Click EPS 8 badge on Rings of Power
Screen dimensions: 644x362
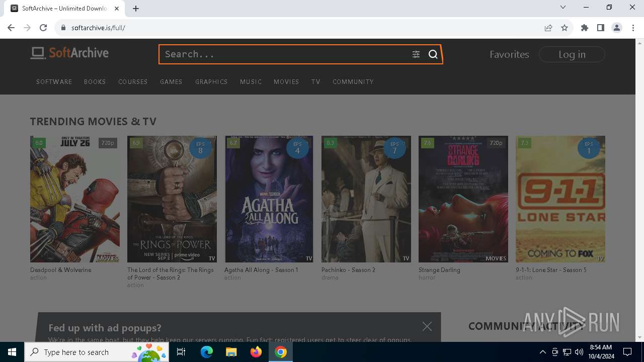(200, 148)
